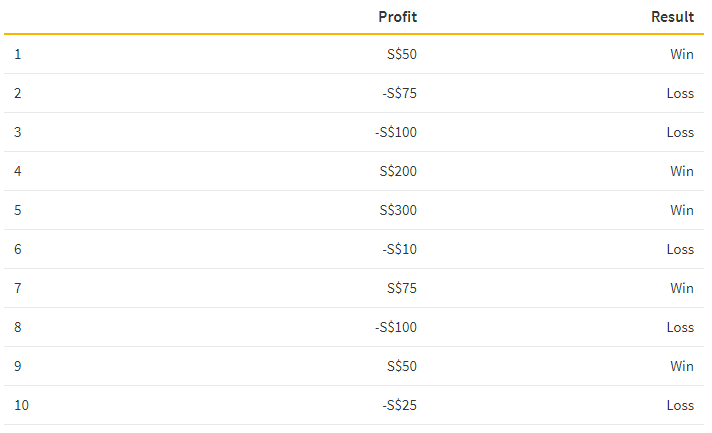Select the S$200 profit cell

point(398,171)
